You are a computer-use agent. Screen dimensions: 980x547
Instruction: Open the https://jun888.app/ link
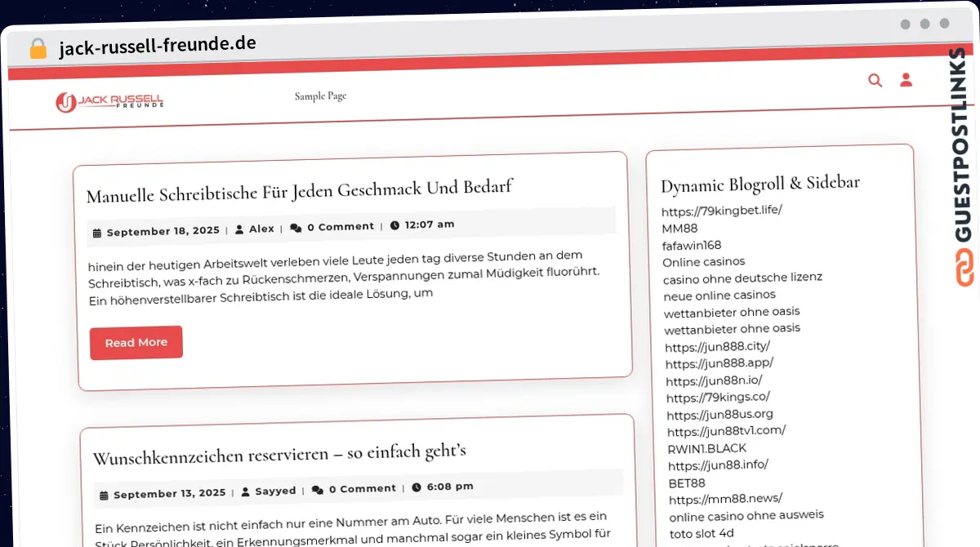click(719, 363)
